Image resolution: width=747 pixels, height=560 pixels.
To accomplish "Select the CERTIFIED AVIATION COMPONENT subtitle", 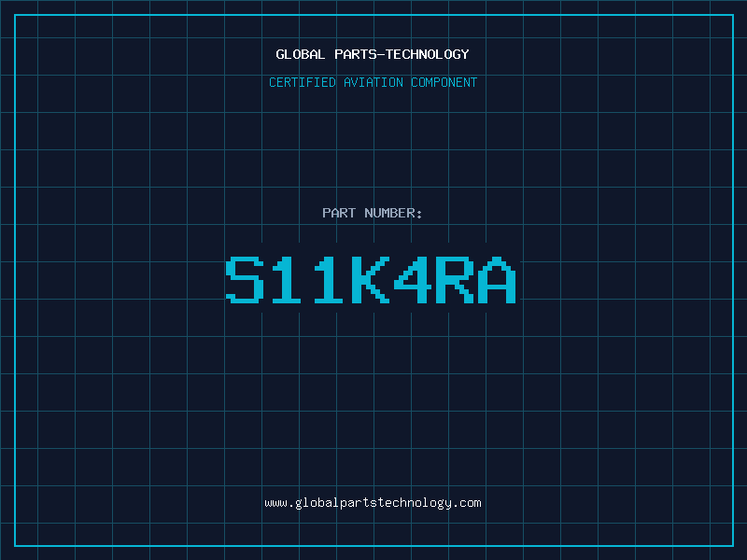I will click(x=373, y=82).
